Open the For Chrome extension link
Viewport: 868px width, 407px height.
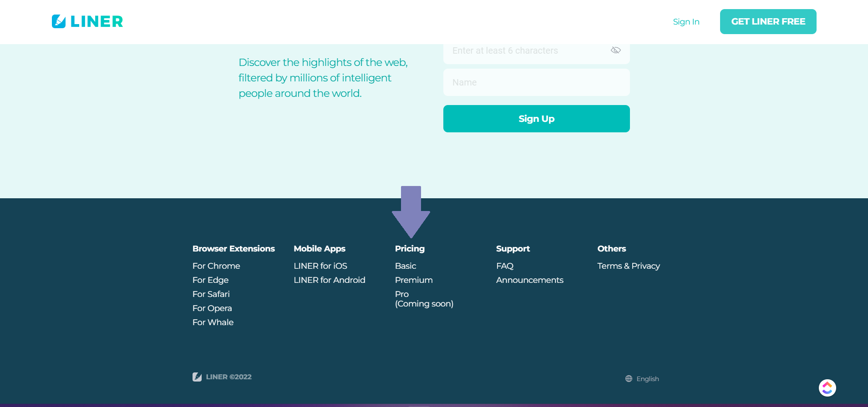216,266
